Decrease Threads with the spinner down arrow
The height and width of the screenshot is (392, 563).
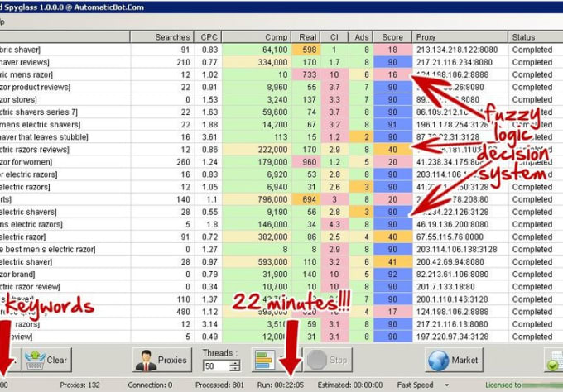pyautogui.click(x=235, y=369)
